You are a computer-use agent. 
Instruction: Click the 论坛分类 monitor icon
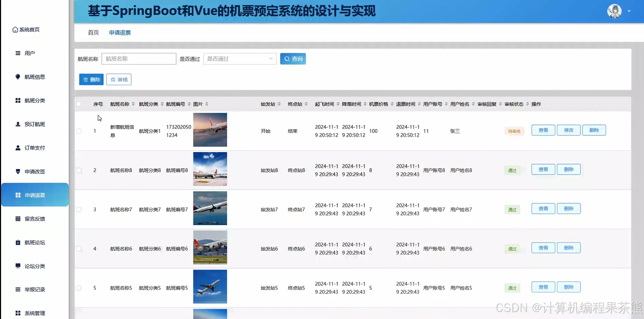(x=18, y=266)
